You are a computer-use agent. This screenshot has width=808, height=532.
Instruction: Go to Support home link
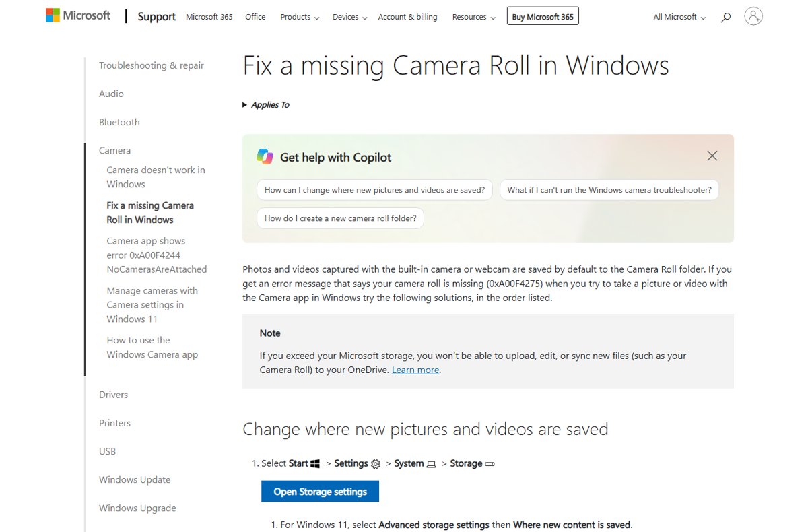[156, 17]
